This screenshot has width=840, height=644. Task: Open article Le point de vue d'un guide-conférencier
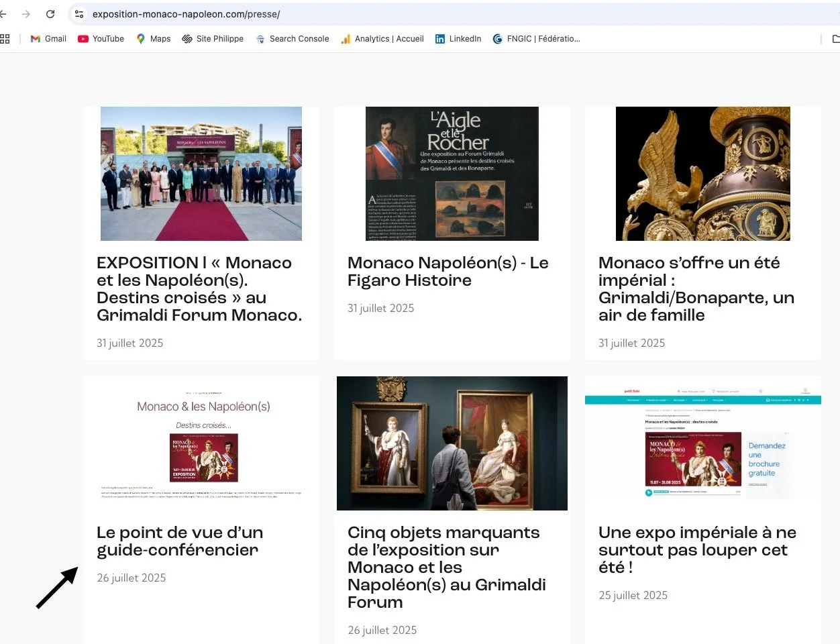(180, 541)
